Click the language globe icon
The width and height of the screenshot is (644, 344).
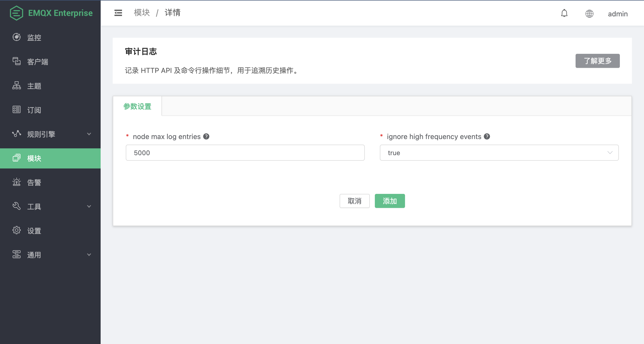(589, 14)
